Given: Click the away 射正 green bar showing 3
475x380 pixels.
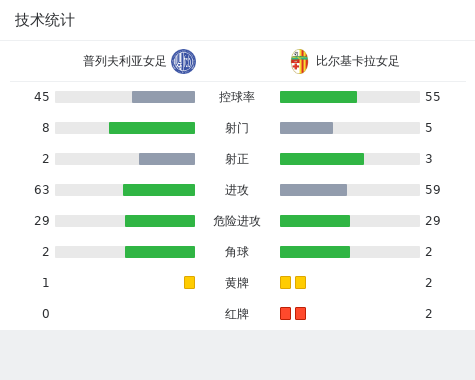Looking at the screenshot, I should [322, 159].
